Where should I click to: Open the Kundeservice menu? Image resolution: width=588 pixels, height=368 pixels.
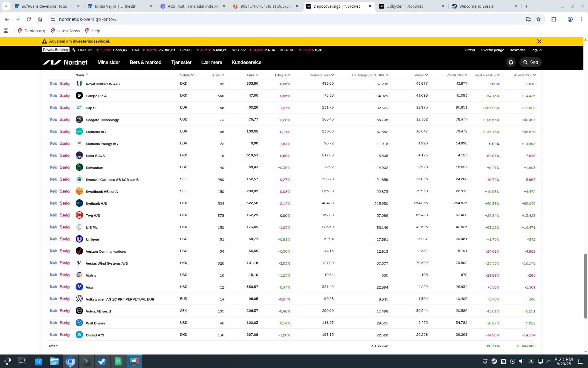(247, 62)
